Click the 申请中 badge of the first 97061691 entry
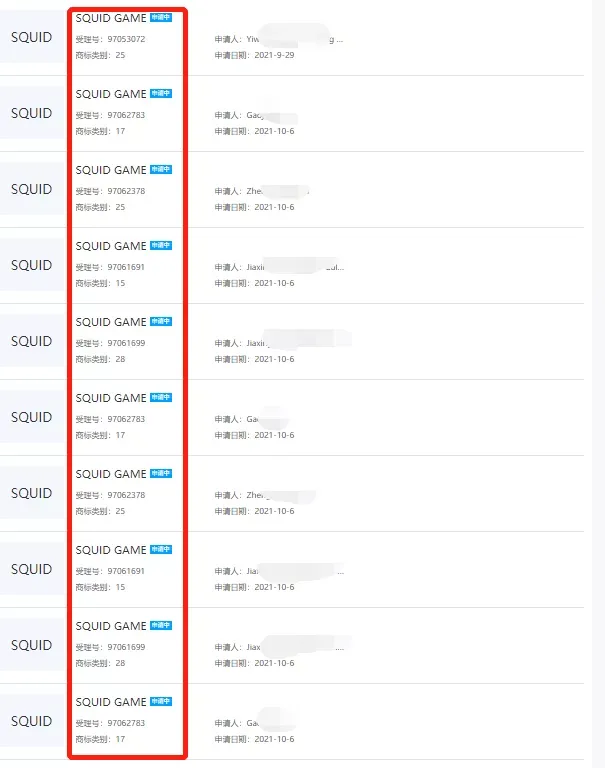Viewport: 605px width, 768px height. (161, 245)
